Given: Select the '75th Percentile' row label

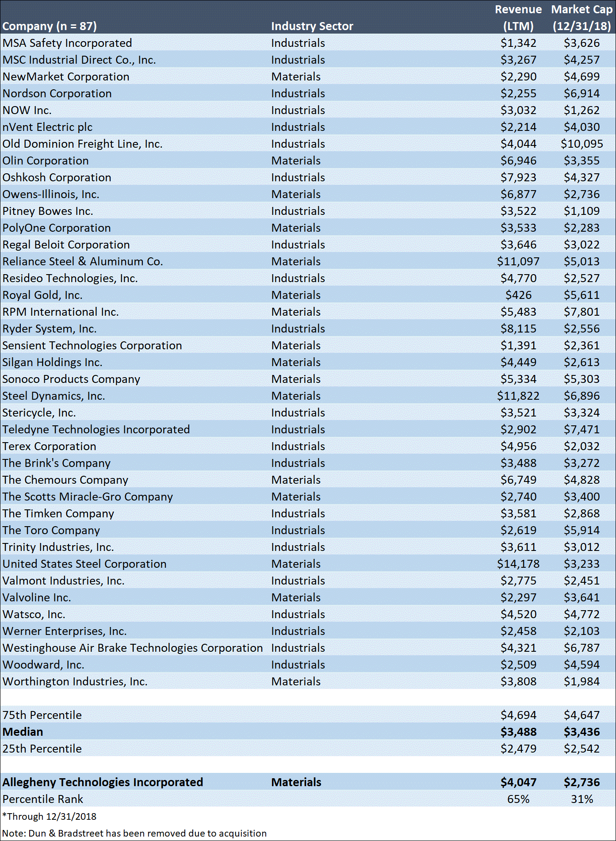Looking at the screenshot, I should [42, 715].
